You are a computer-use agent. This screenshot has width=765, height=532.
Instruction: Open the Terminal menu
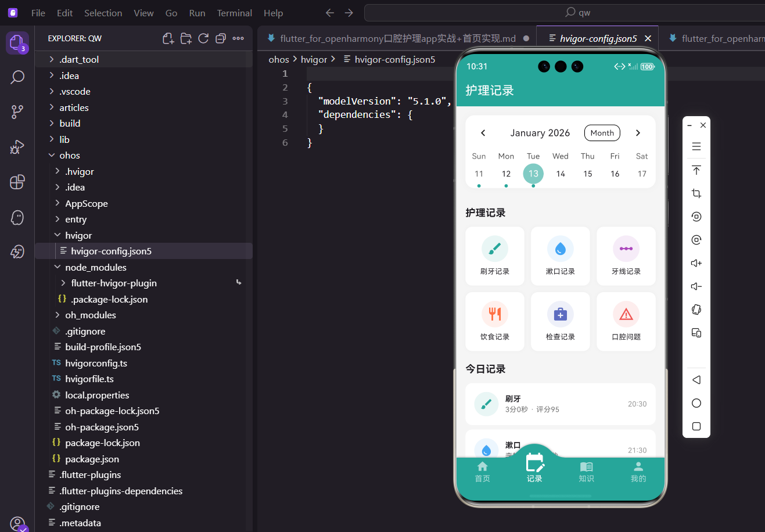(x=235, y=13)
